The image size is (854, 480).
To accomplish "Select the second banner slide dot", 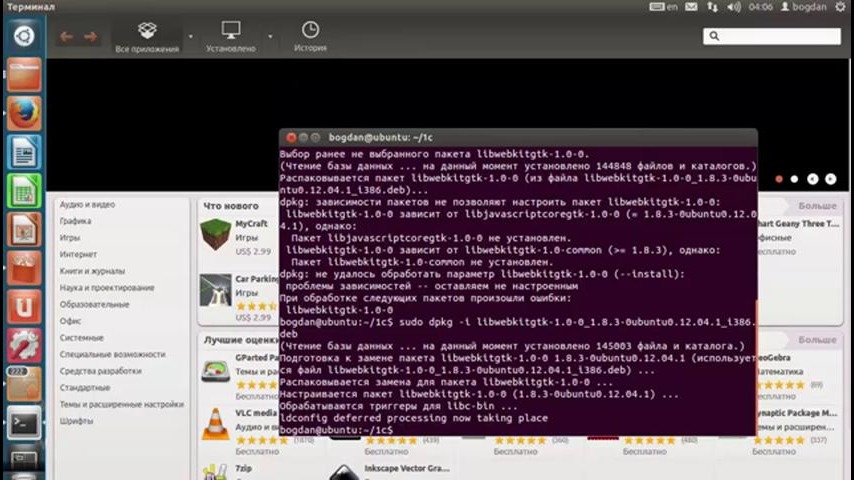I will tap(795, 179).
